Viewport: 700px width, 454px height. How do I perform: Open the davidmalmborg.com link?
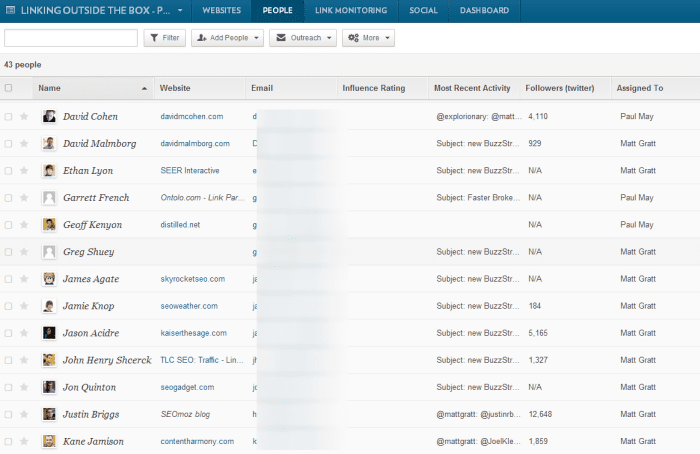(x=195, y=144)
